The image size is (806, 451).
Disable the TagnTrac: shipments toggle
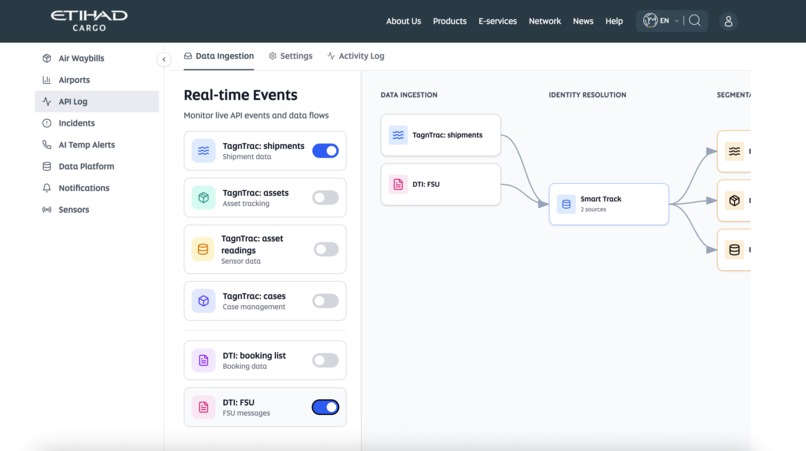click(325, 151)
